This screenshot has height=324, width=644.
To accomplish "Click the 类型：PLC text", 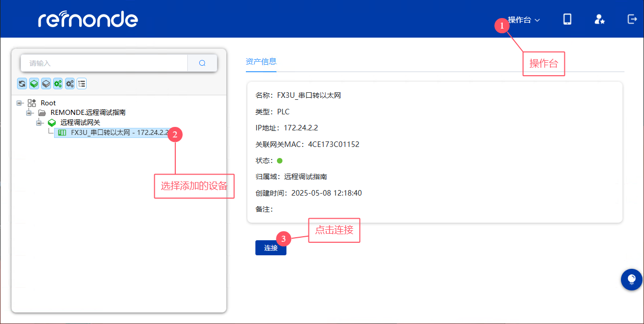I will pos(272,112).
